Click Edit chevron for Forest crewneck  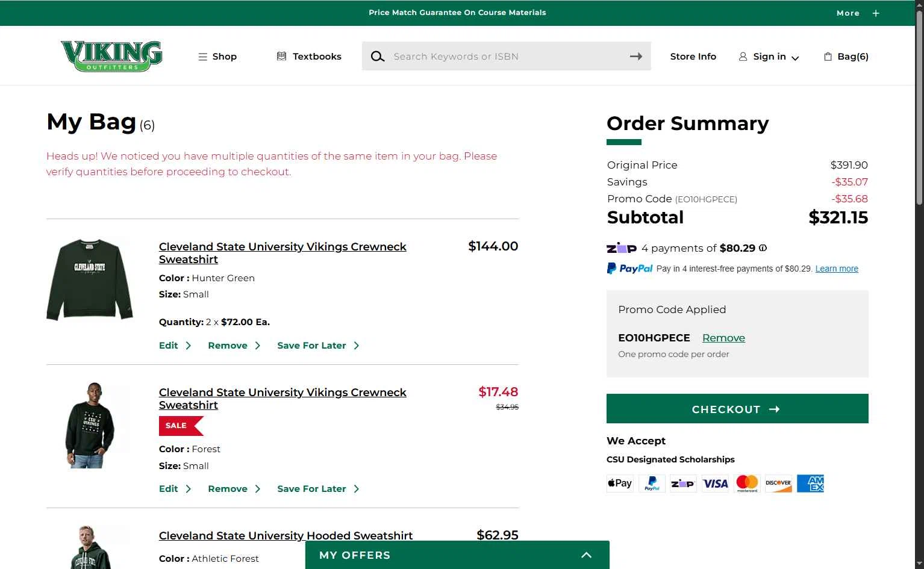189,489
